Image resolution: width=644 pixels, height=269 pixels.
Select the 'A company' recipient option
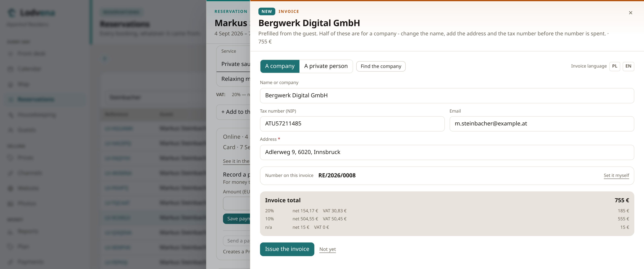pyautogui.click(x=280, y=66)
